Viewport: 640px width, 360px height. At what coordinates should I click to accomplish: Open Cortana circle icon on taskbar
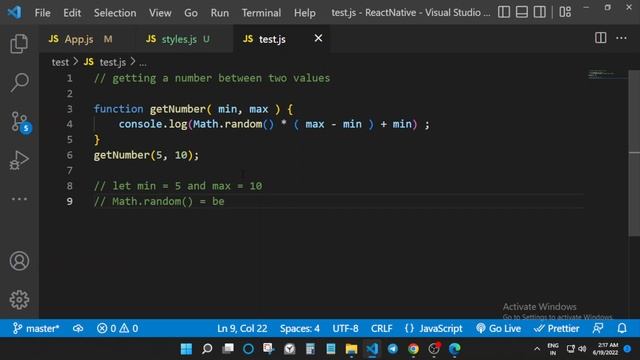point(248,349)
